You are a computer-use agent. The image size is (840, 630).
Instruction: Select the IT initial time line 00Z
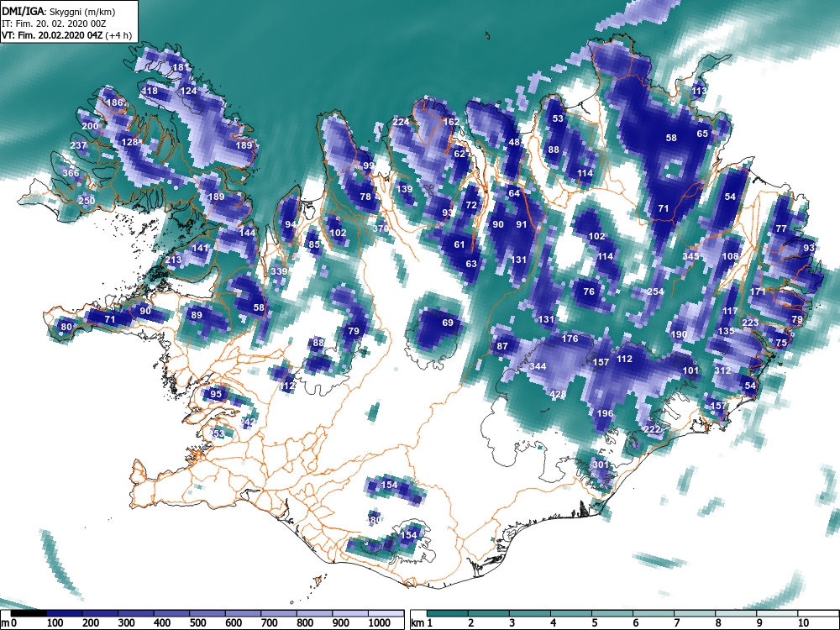[55, 24]
